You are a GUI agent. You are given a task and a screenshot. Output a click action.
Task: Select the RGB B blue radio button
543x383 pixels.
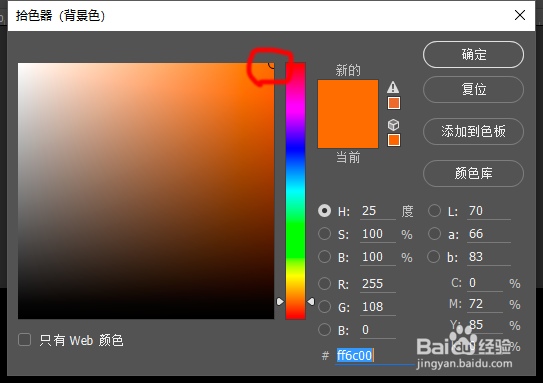[324, 330]
